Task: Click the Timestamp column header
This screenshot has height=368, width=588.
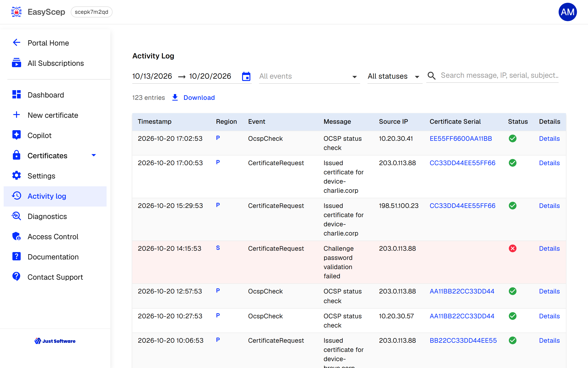Action: coord(155,122)
